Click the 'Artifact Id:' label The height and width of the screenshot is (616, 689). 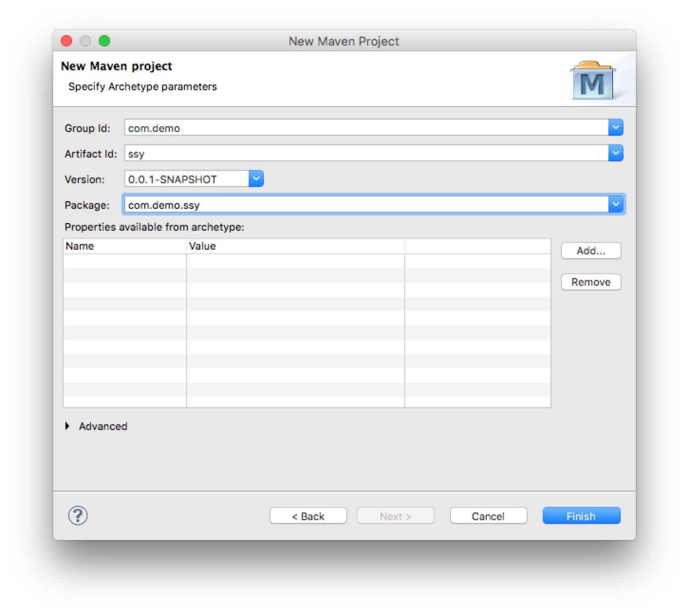pos(91,154)
